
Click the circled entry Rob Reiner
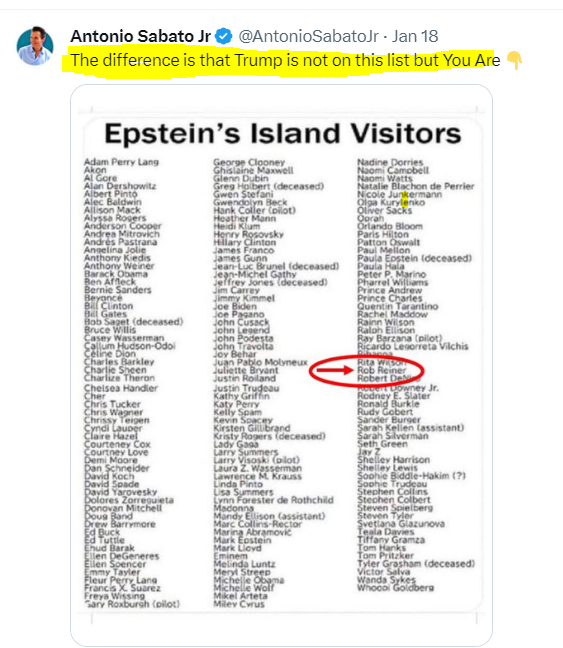(x=382, y=370)
